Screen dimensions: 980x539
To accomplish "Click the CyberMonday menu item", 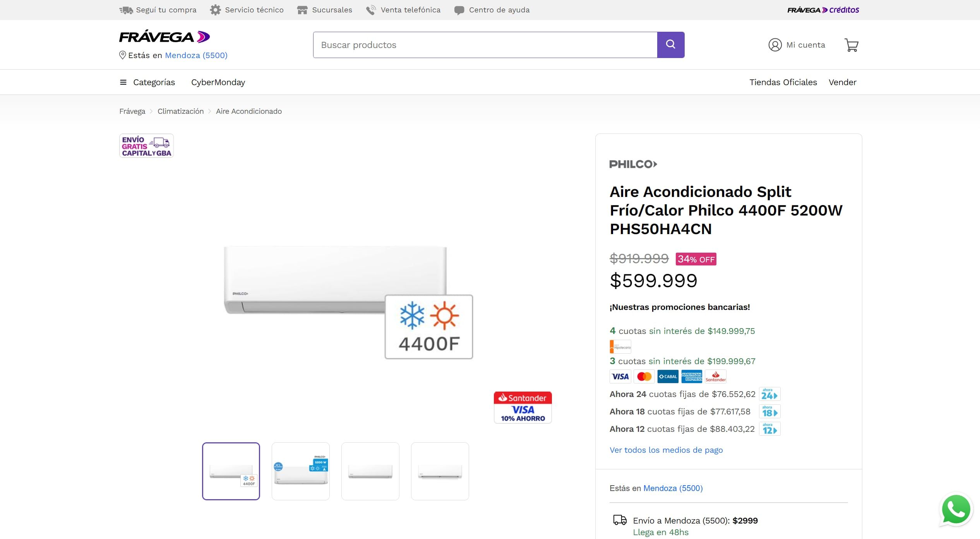I will 218,82.
